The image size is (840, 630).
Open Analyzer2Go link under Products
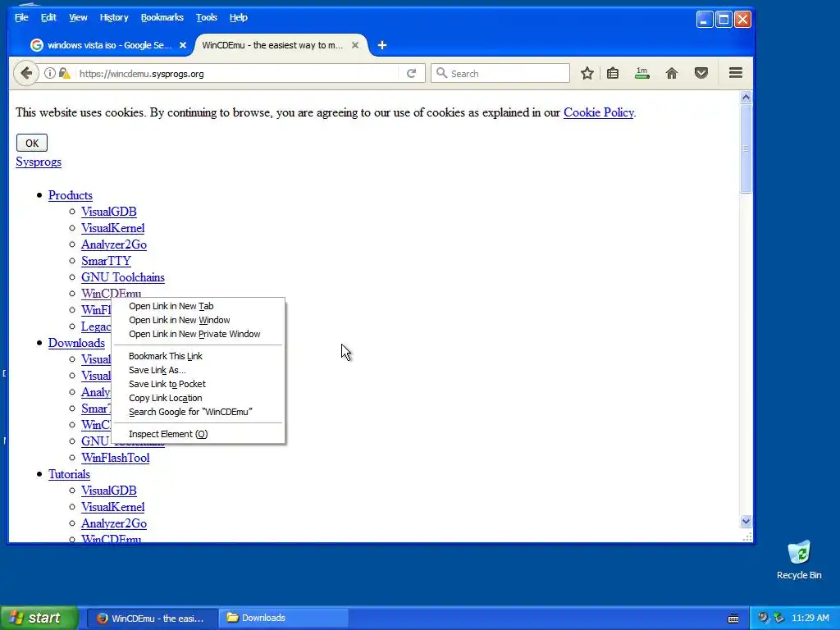114,244
